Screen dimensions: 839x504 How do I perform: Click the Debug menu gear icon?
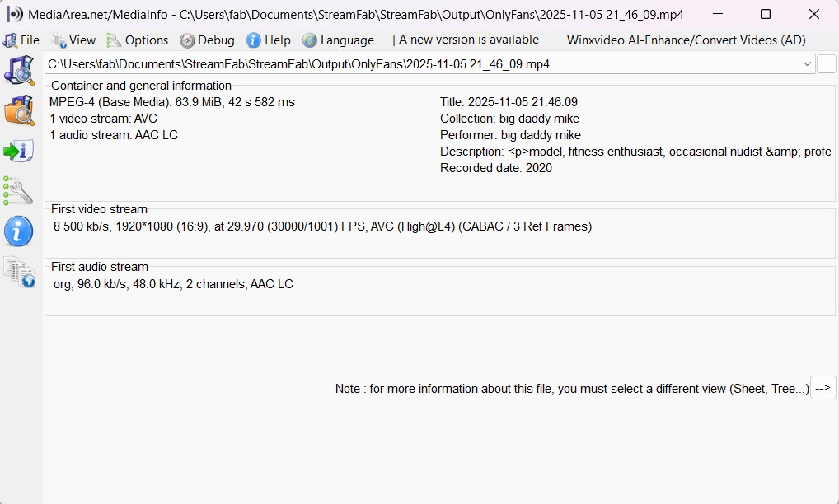point(185,40)
